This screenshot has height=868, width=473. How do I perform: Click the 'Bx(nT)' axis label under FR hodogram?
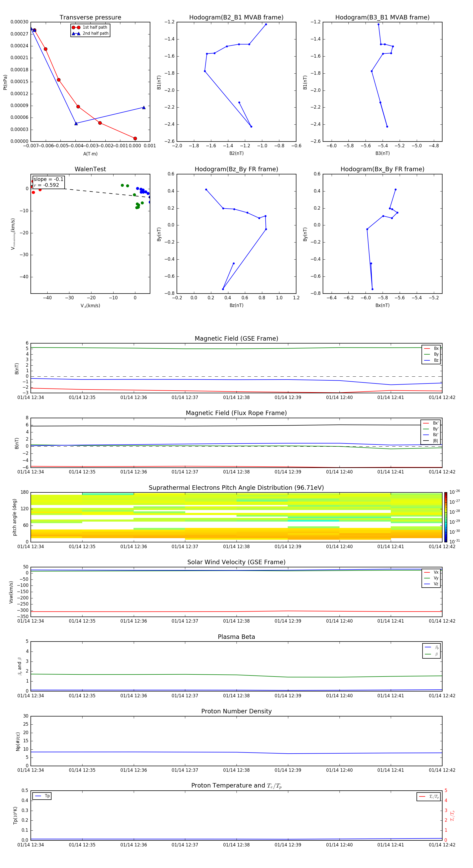(382, 305)
